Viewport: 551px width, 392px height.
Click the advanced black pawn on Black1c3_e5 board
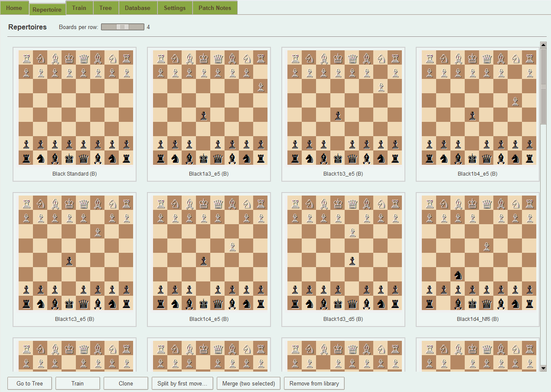69,260
